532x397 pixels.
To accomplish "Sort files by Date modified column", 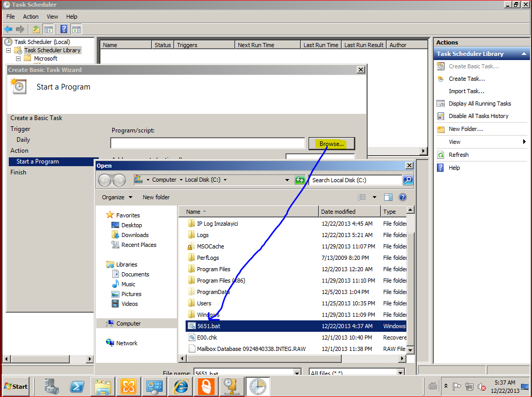I will click(x=350, y=212).
